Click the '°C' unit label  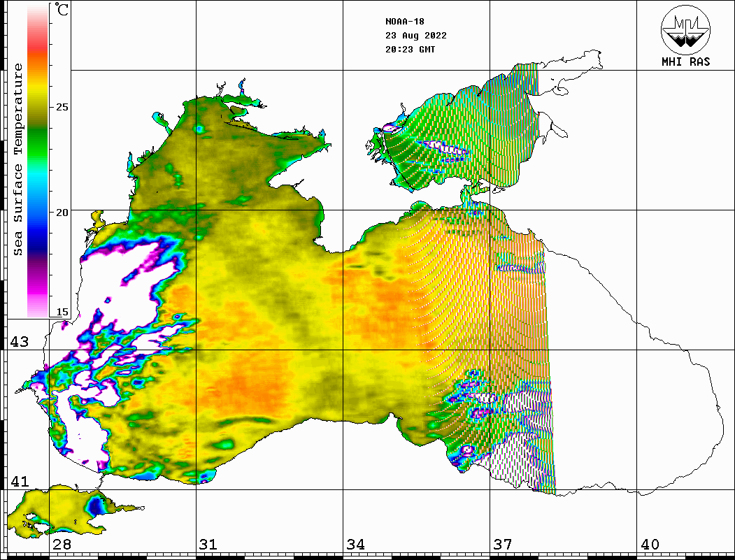click(x=62, y=9)
